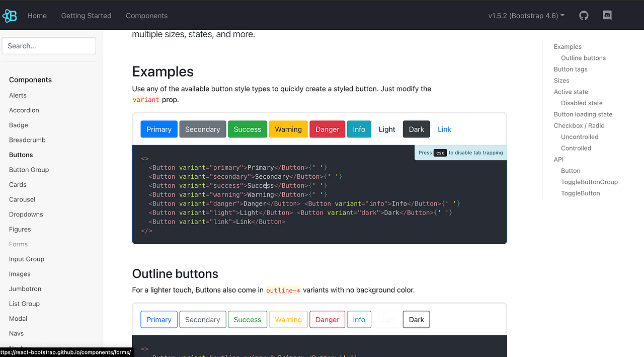Screen dimensions: 644x357
Task: Click the Dark outline button
Action: 416,319
